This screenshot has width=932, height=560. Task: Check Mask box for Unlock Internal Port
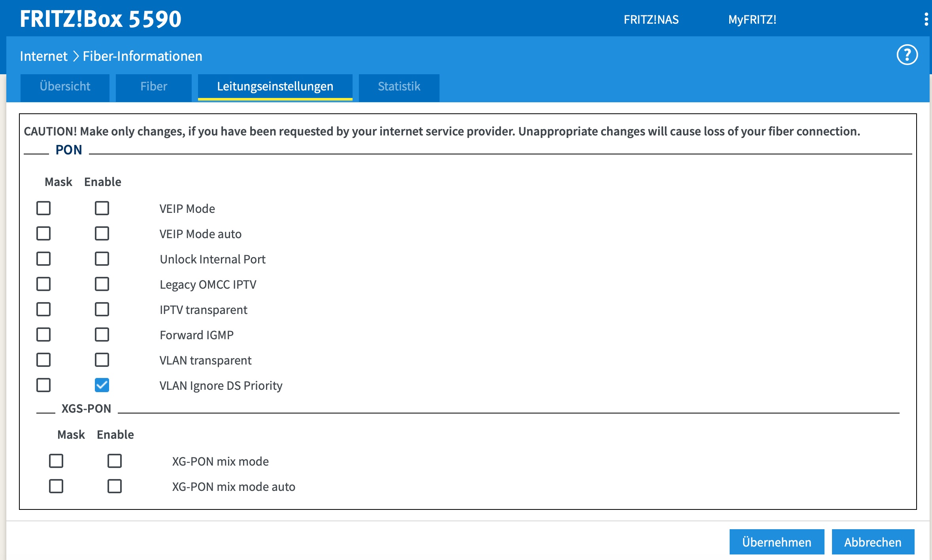43,259
